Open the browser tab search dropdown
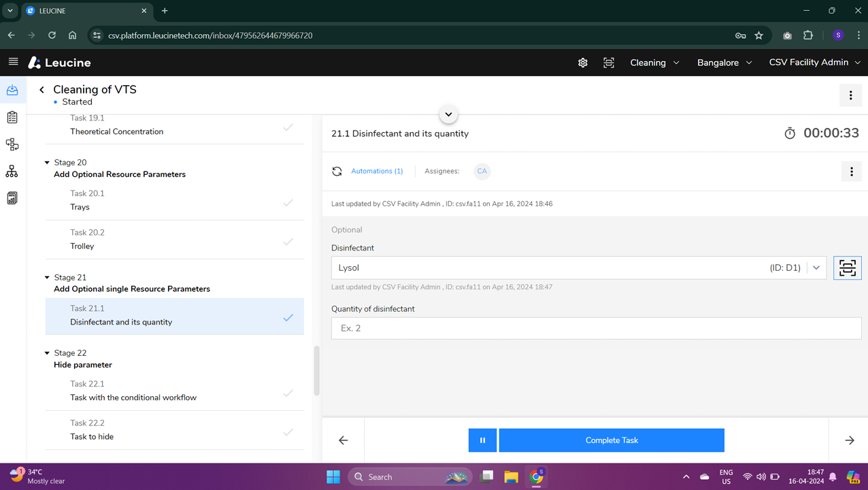The width and height of the screenshot is (868, 490). click(x=10, y=11)
